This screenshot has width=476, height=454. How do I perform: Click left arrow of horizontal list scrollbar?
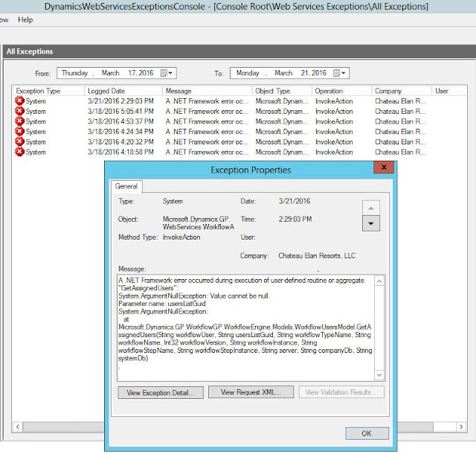click(x=18, y=426)
